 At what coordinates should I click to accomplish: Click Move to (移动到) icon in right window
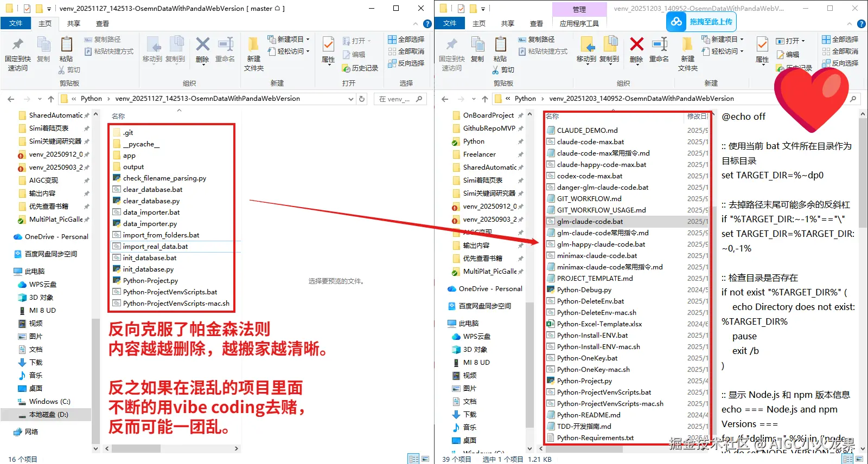click(x=586, y=50)
